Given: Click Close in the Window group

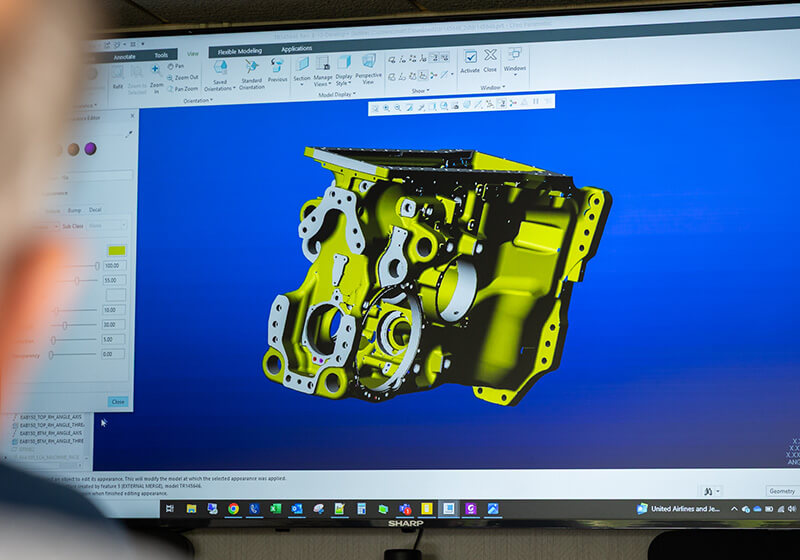Looking at the screenshot, I should 490,61.
